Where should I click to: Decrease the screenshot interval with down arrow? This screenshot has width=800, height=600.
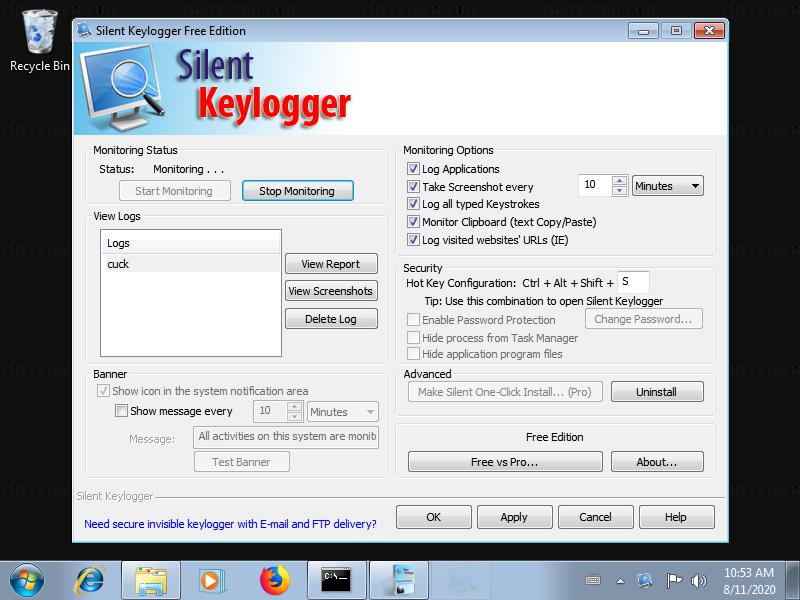pos(619,190)
